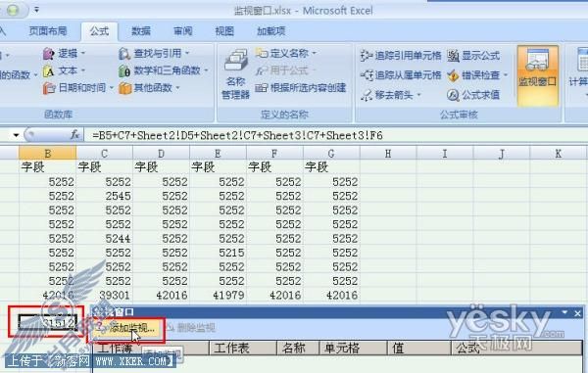This screenshot has height=373, width=588.
Task: Open the 逻辑 (Logical) functions icon
Action: 49,54
